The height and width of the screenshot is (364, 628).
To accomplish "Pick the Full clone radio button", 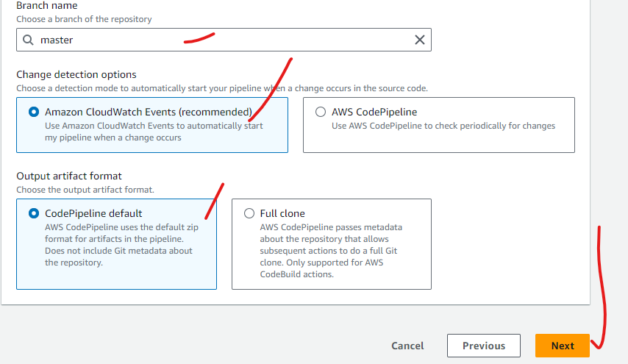I will tap(249, 213).
